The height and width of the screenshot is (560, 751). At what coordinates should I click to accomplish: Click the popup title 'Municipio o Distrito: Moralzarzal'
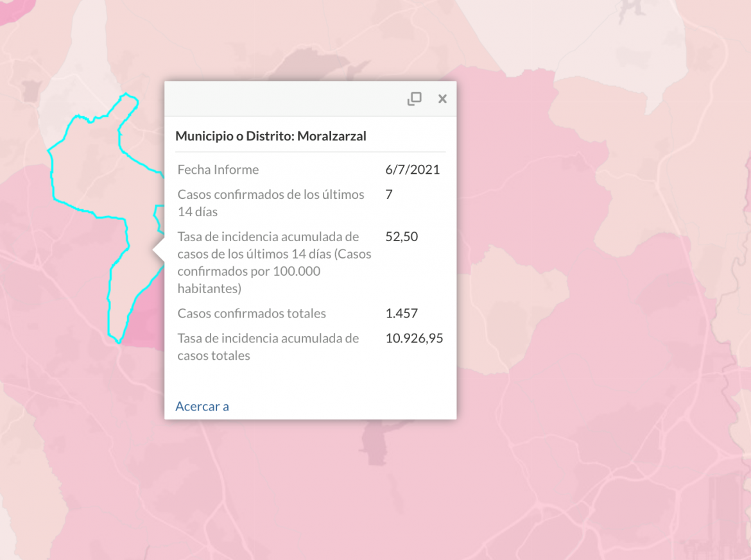click(x=271, y=136)
